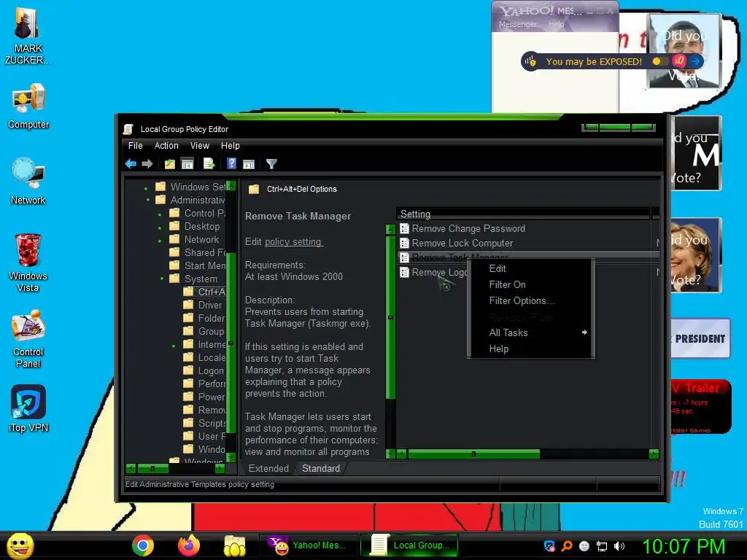This screenshot has width=747, height=560.
Task: Click the iTop VPN shield tray icon
Action: click(549, 546)
